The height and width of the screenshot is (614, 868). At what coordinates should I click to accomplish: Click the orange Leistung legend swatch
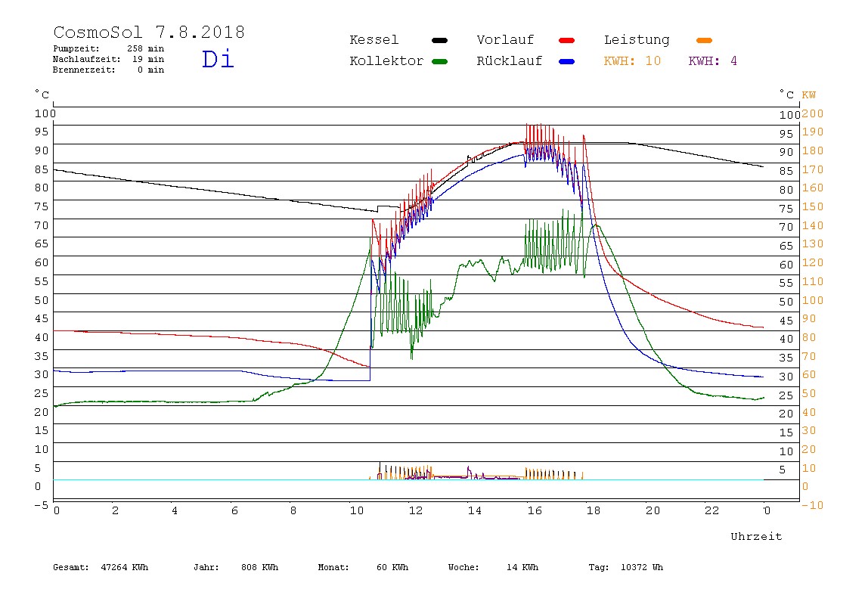[704, 40]
